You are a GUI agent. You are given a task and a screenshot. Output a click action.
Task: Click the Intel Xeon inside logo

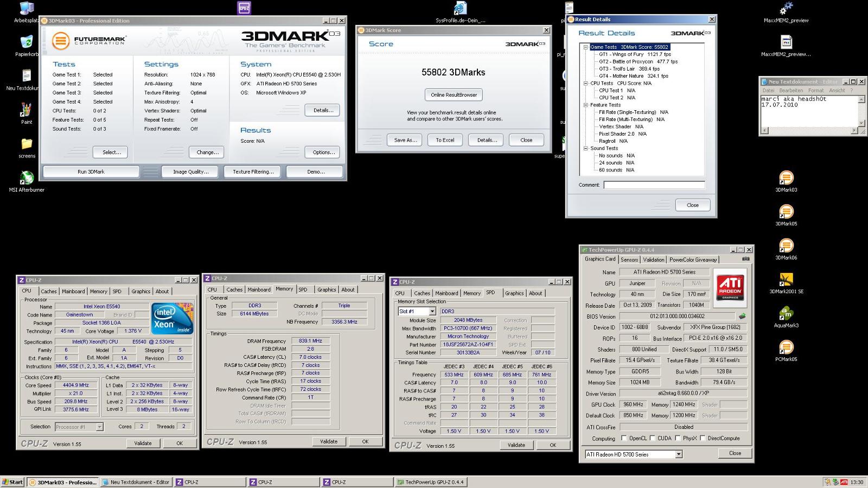[x=171, y=318]
